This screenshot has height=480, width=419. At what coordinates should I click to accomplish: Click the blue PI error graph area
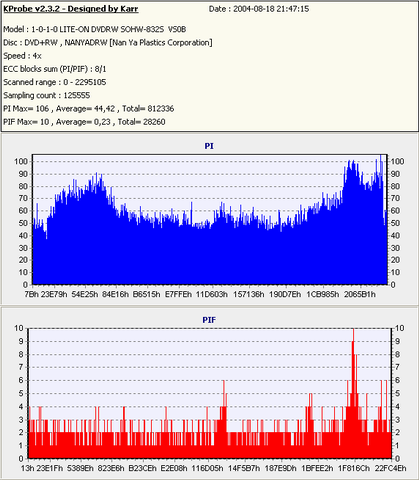pyautogui.click(x=210, y=219)
